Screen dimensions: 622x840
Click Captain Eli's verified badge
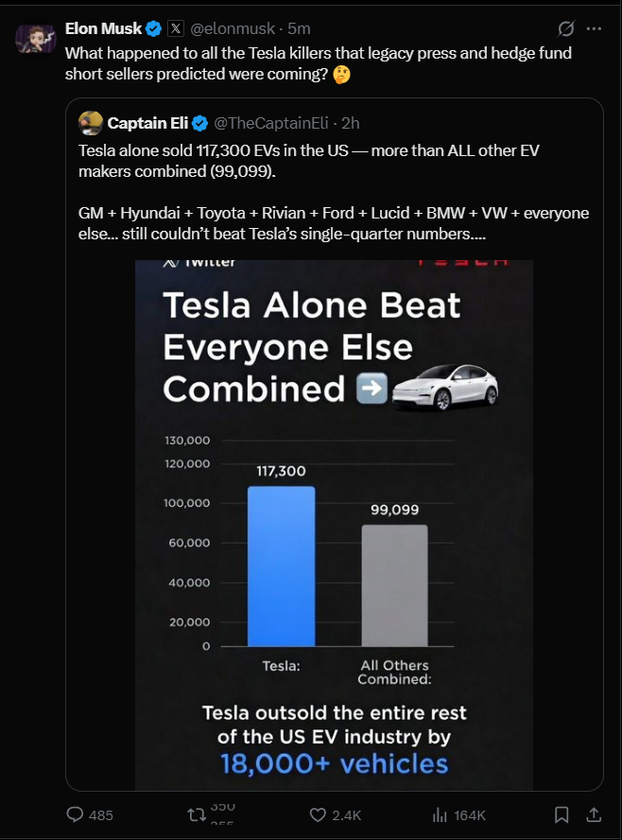[200, 123]
